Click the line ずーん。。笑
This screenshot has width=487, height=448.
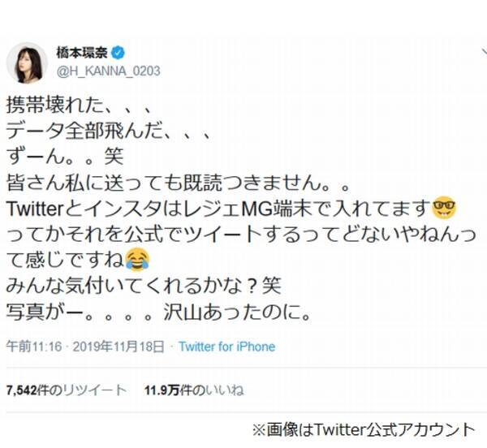click(x=65, y=157)
